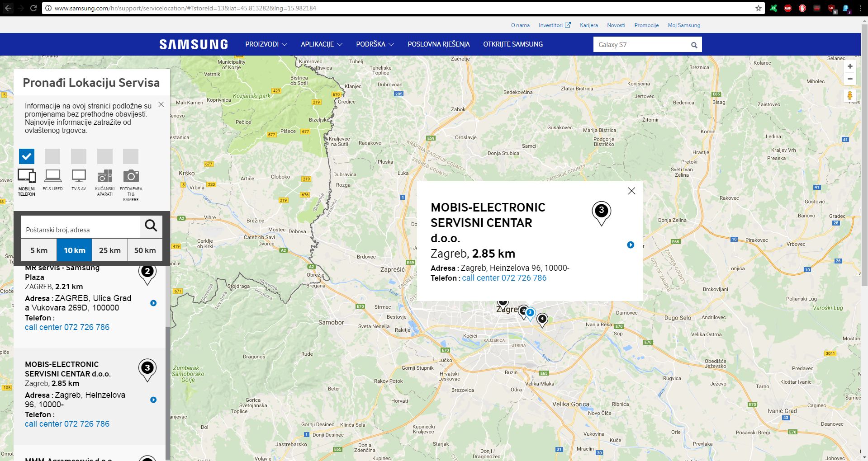Click the Samsung logo
The width and height of the screenshot is (868, 461).
click(194, 44)
